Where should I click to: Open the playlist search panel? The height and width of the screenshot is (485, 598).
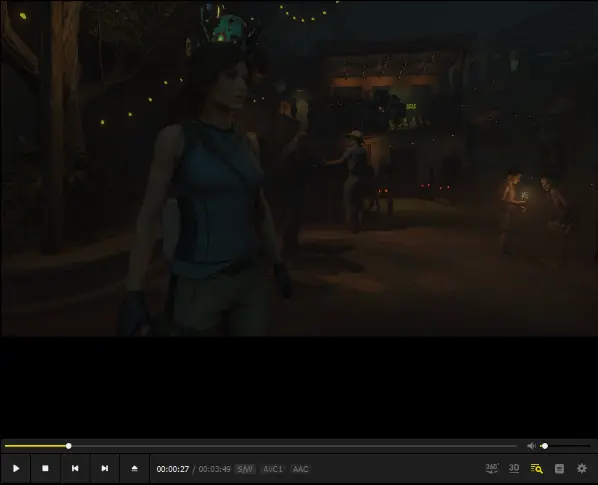pos(537,469)
